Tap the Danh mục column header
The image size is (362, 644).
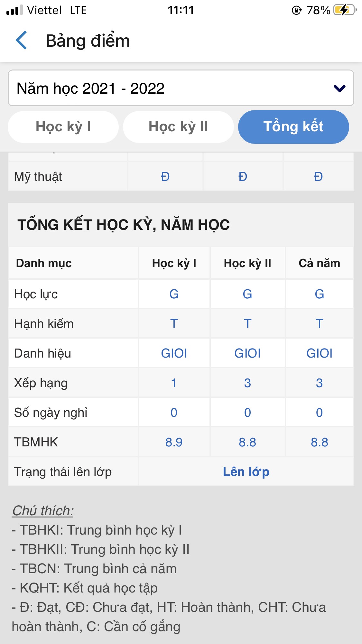[x=44, y=263]
